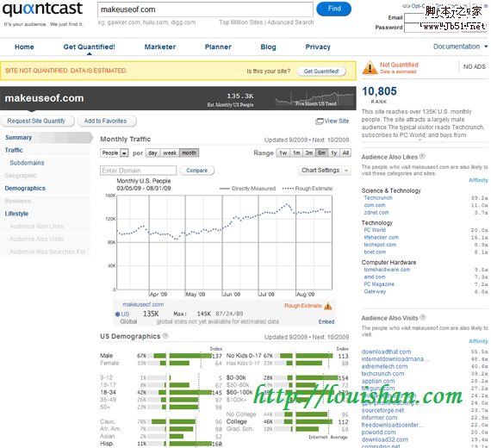This screenshot has width=491, height=448.
Task: Open zdnet.com link
Action: [376, 213]
